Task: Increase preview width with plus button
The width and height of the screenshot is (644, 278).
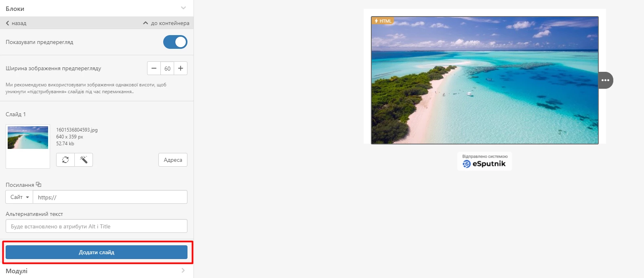Action: coord(181,68)
